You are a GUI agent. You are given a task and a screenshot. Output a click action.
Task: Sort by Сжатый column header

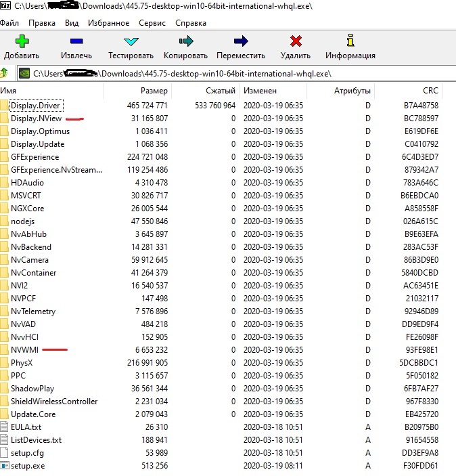tap(206, 91)
